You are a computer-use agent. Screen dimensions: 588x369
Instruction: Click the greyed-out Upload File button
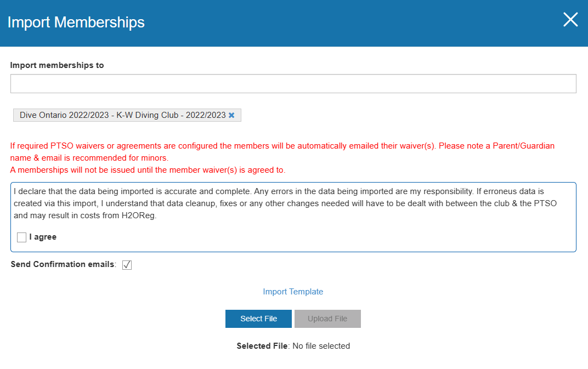click(x=327, y=319)
